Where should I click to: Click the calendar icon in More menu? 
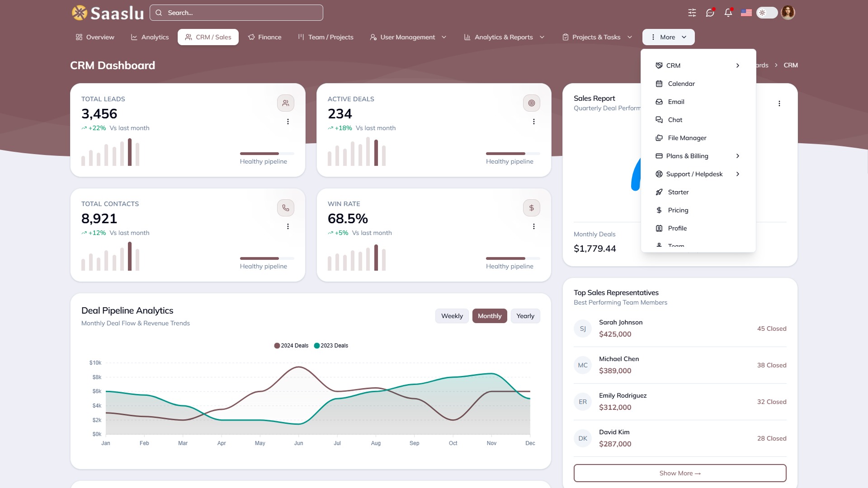pos(659,84)
